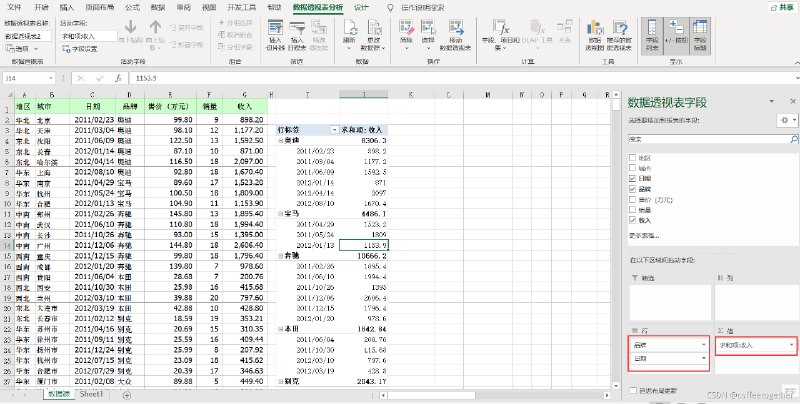Viewport: 800px width, 404px height.
Task: Collapse the 宝马 group in pivot table
Action: [281, 214]
